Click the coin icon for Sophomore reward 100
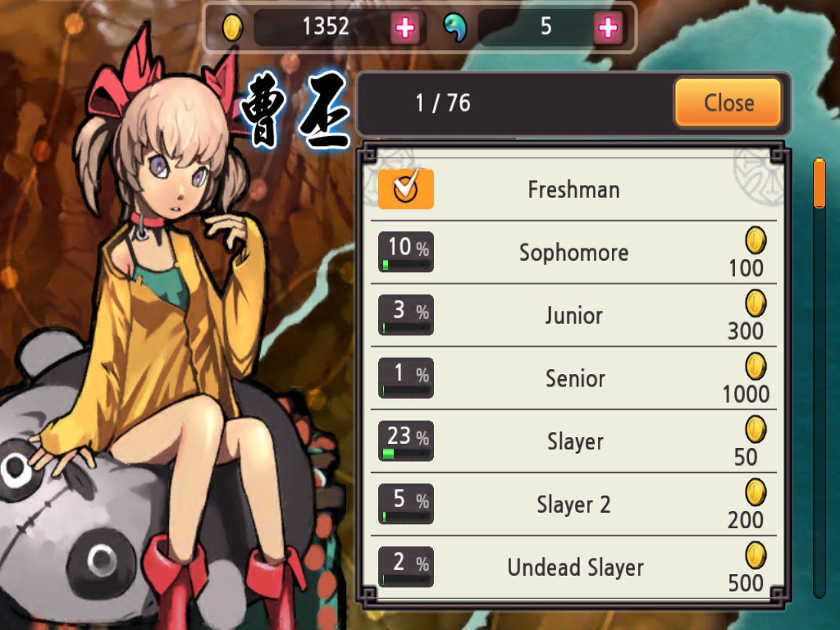This screenshot has height=630, width=840. 756,240
